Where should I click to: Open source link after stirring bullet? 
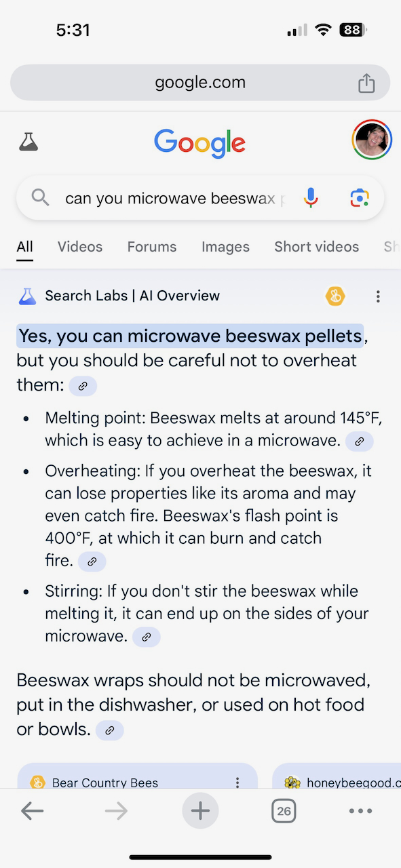(147, 637)
